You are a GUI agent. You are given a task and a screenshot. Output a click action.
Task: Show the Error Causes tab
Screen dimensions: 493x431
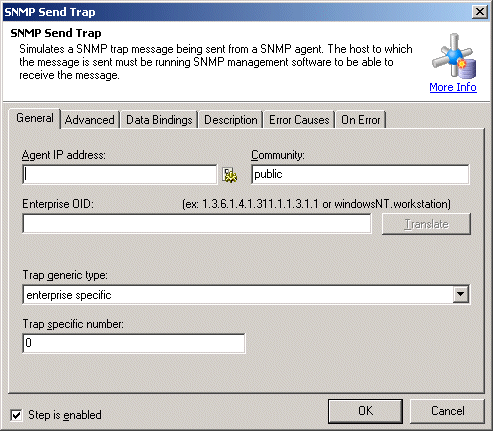click(299, 120)
